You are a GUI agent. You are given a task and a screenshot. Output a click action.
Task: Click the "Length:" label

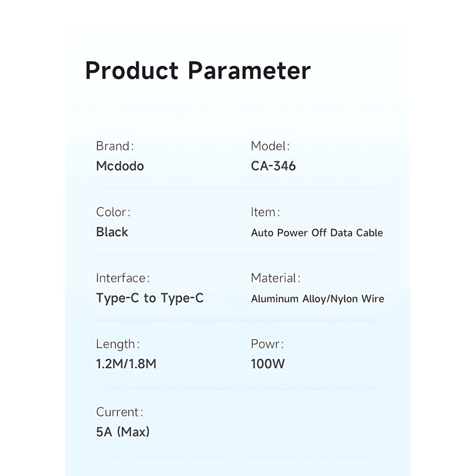pos(118,345)
